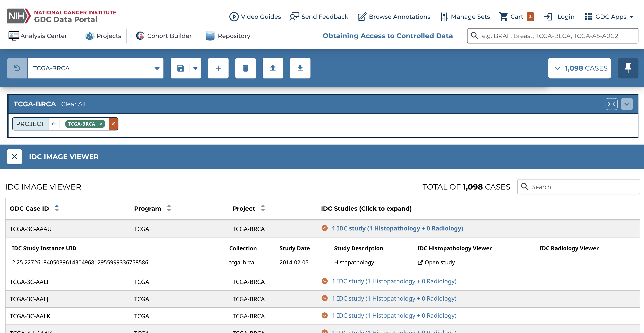This screenshot has height=333, width=644.
Task: Click the save cohort floppy icon
Action: pos(181,68)
